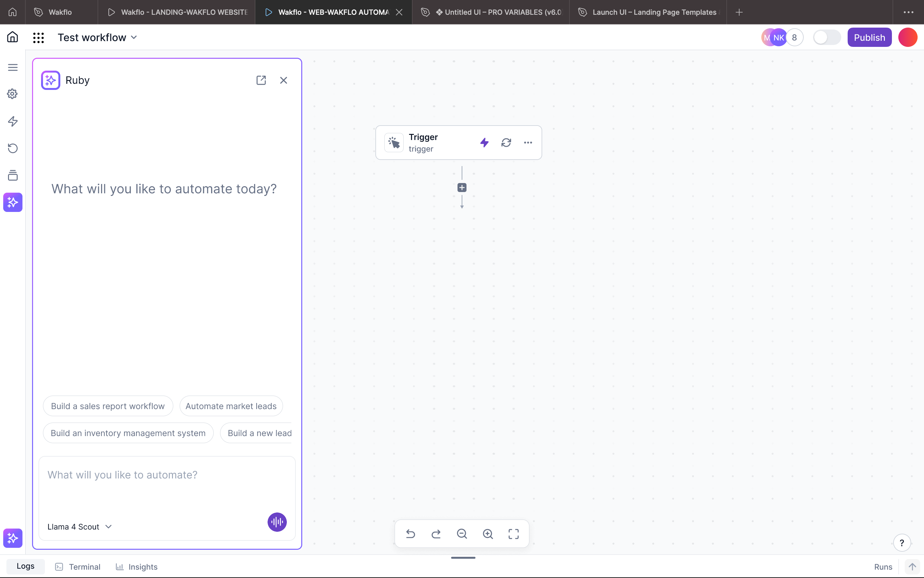
Task: Click the Ruby logo in panel header
Action: pos(51,80)
